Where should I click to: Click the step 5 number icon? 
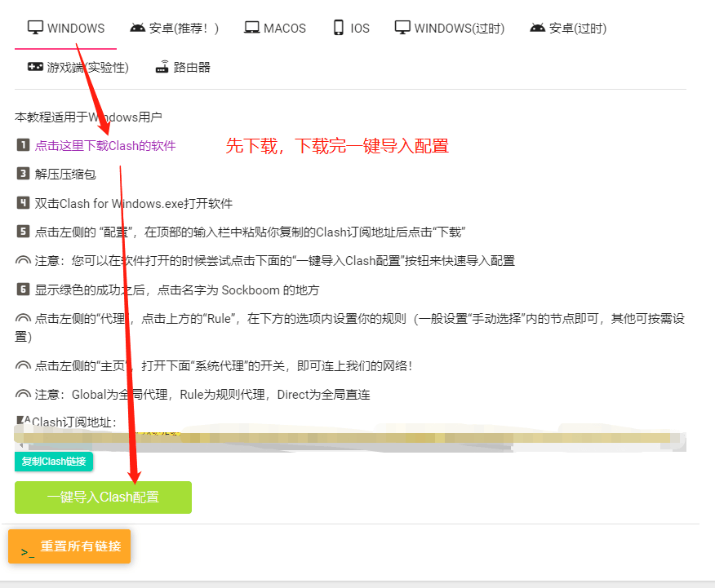(23, 232)
